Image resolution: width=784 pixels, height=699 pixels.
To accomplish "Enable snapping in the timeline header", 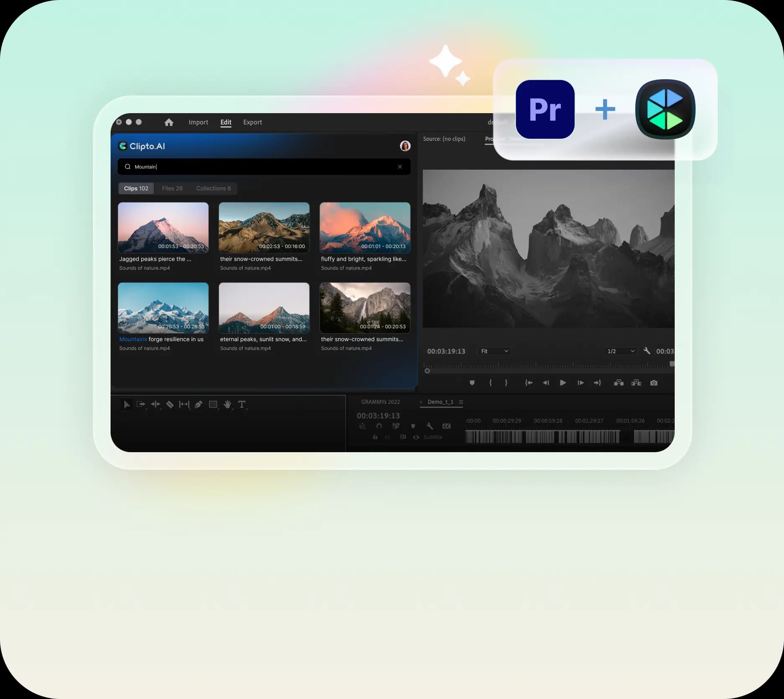I will click(379, 426).
